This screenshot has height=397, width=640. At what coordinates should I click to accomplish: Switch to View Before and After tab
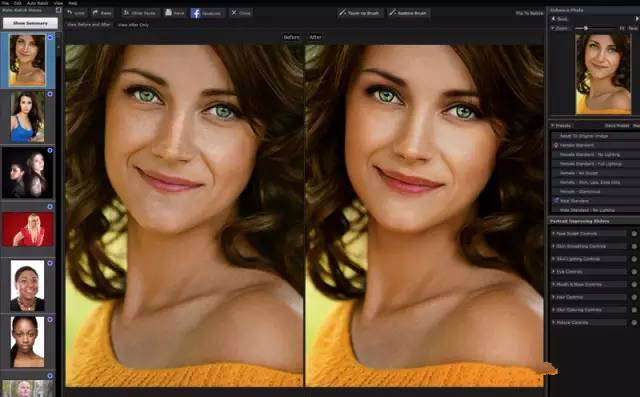tap(89, 25)
